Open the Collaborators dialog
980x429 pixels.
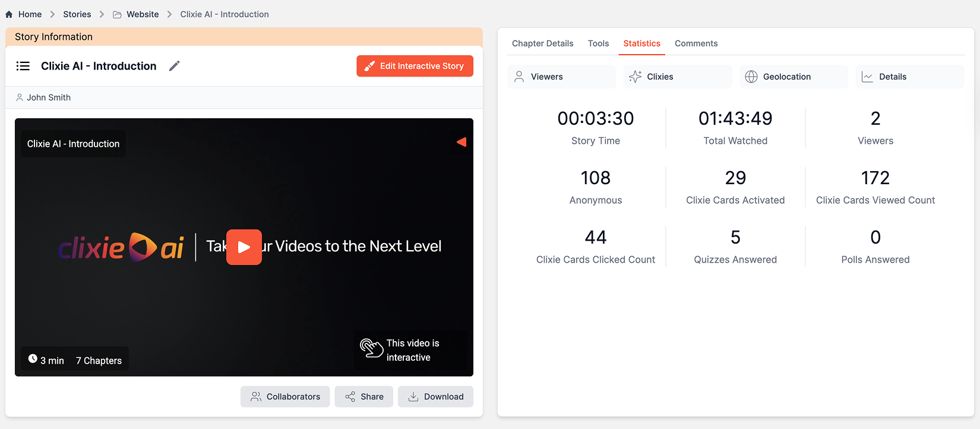pyautogui.click(x=285, y=397)
